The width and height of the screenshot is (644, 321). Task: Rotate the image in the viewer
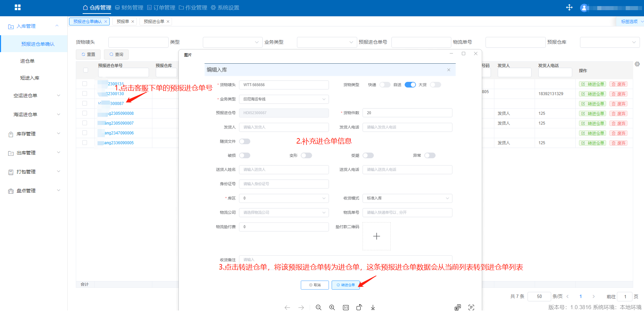(359, 307)
